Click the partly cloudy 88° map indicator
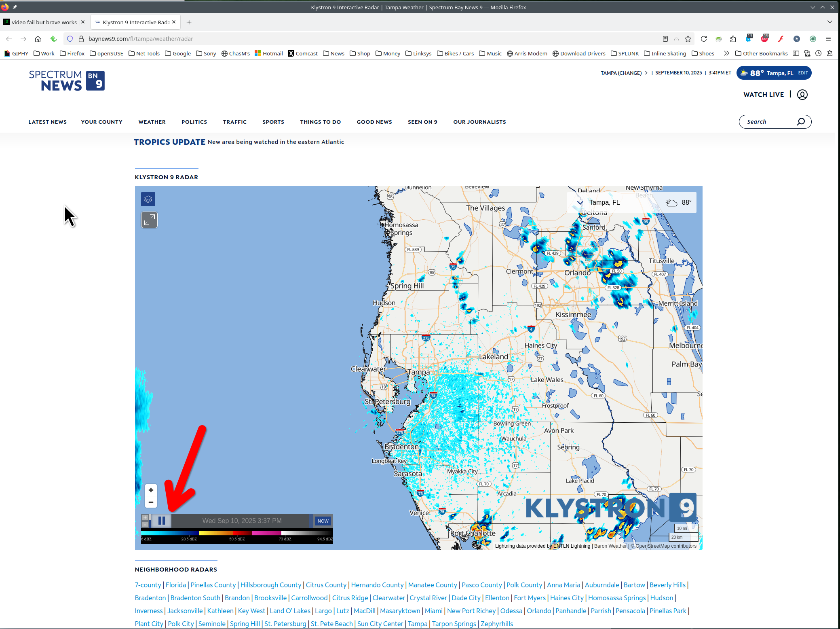This screenshot has height=629, width=840. 679,203
